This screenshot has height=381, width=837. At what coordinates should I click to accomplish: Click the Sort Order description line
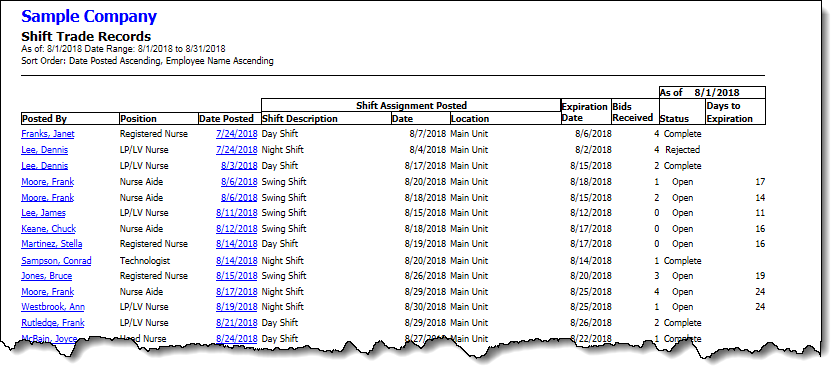pyautogui.click(x=147, y=61)
